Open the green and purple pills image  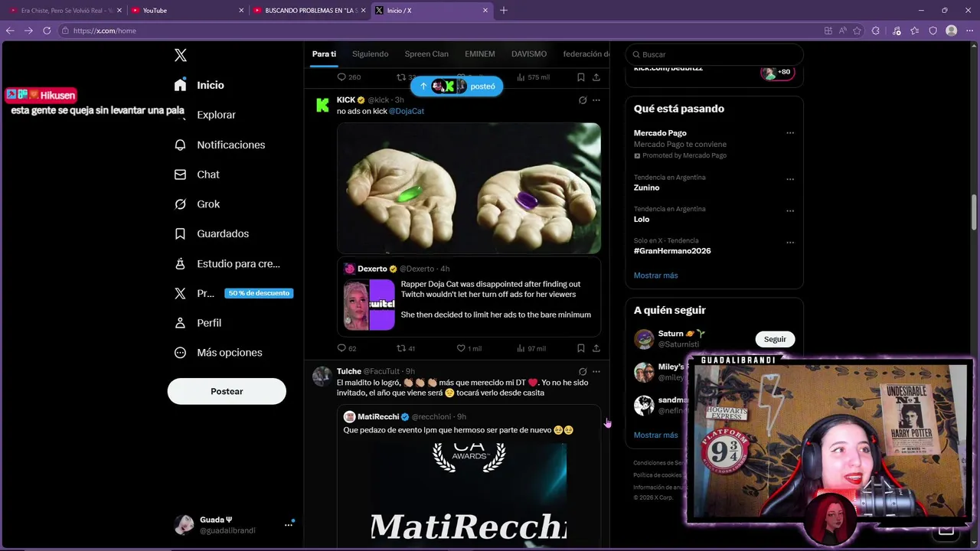[469, 188]
